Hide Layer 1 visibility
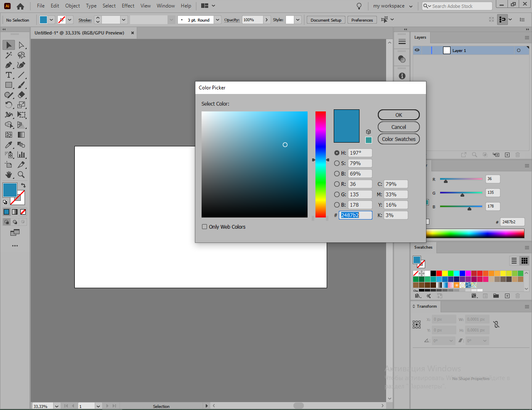532x410 pixels. coord(417,50)
